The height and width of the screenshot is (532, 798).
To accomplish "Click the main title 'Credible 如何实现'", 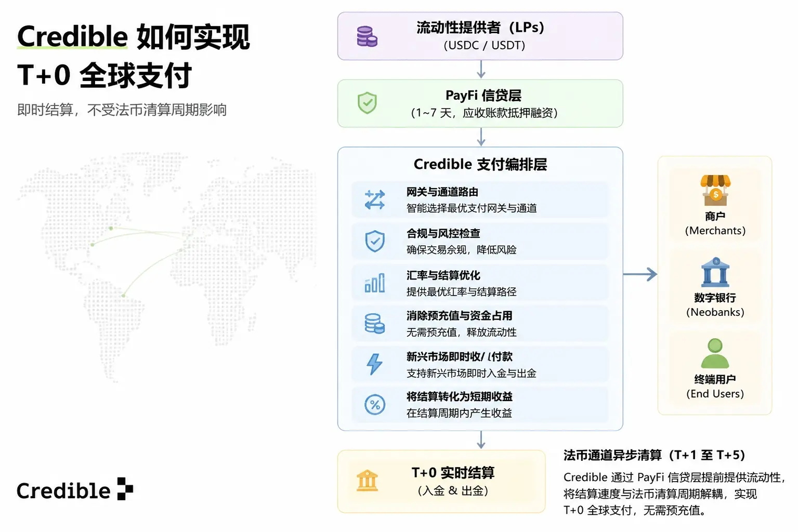I will click(x=134, y=36).
